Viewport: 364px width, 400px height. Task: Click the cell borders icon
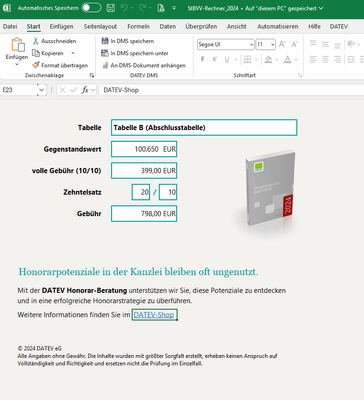(247, 60)
